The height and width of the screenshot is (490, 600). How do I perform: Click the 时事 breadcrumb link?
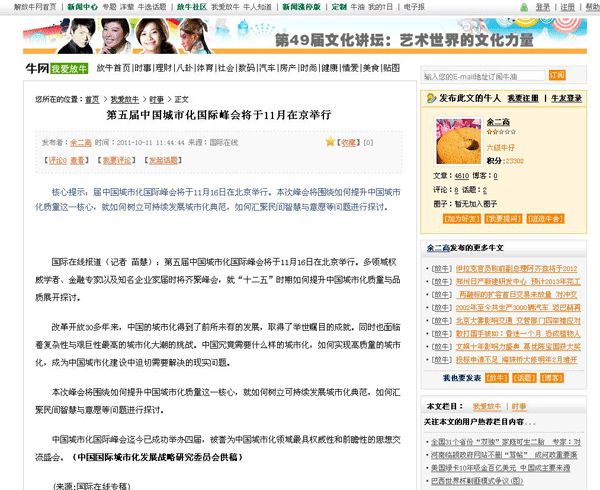tap(157, 99)
